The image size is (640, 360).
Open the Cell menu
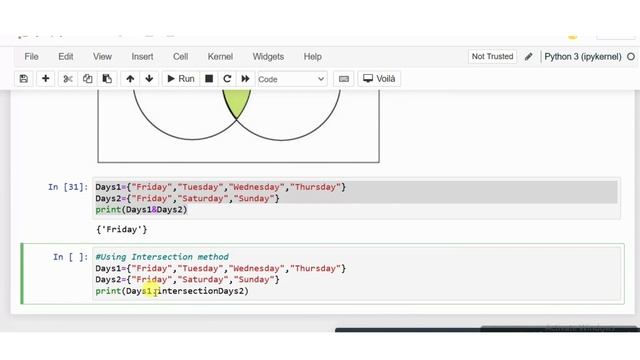[x=180, y=57]
